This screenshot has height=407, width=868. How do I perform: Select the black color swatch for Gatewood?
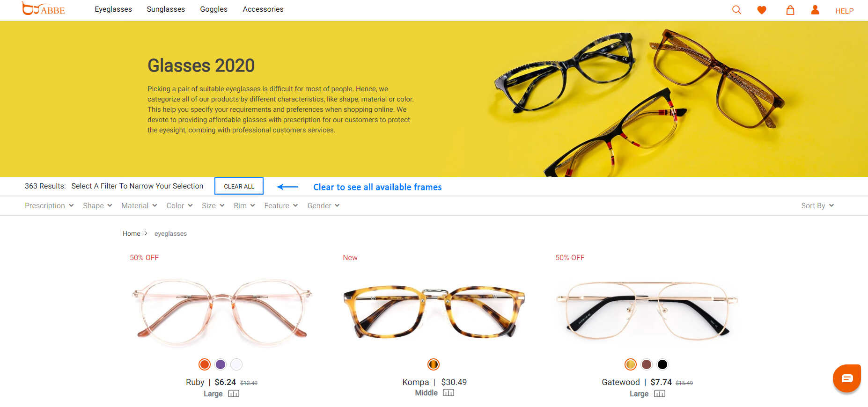click(662, 364)
